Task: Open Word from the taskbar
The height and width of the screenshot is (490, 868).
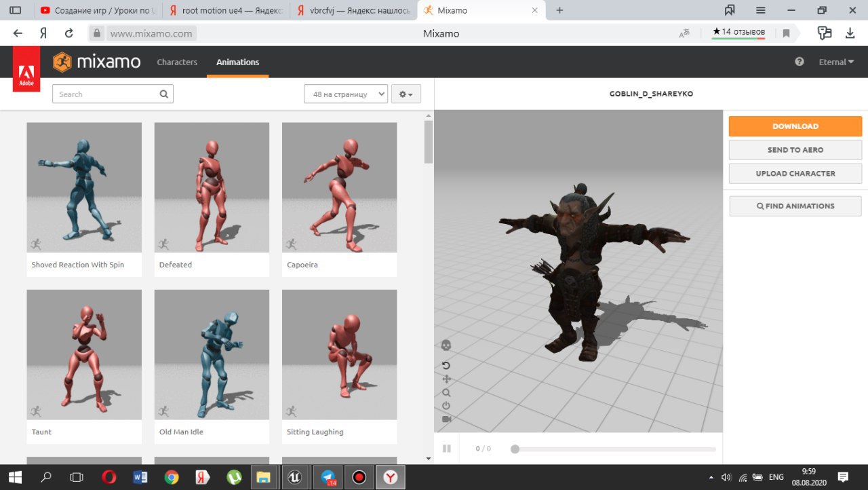Action: click(x=140, y=477)
